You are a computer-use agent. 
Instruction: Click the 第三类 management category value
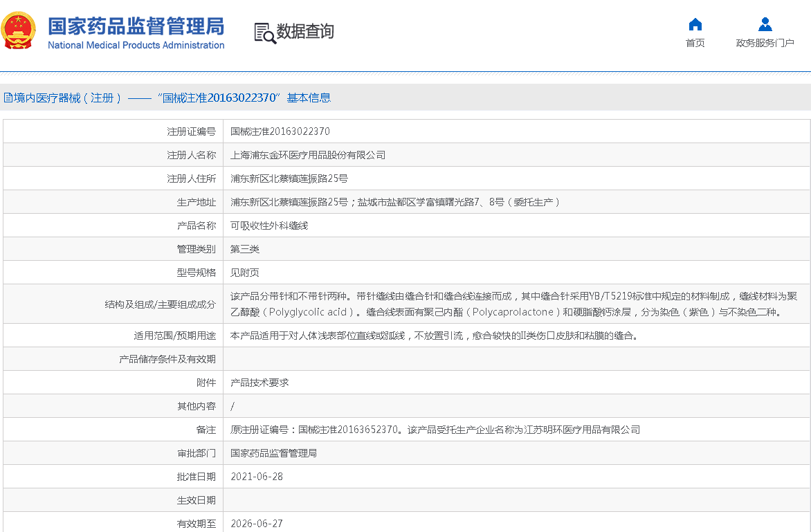click(245, 249)
